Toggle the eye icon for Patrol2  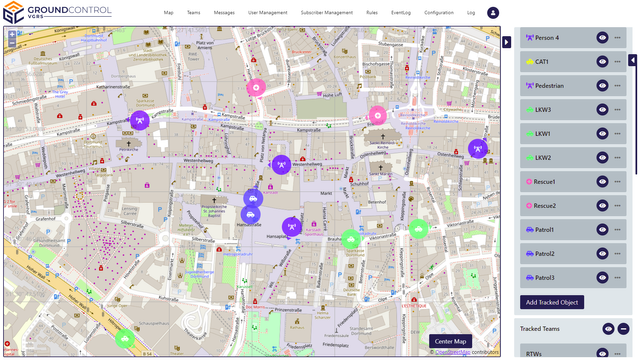click(x=602, y=253)
